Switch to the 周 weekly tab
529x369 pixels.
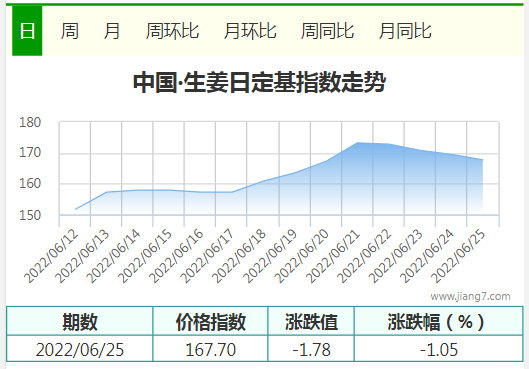69,31
